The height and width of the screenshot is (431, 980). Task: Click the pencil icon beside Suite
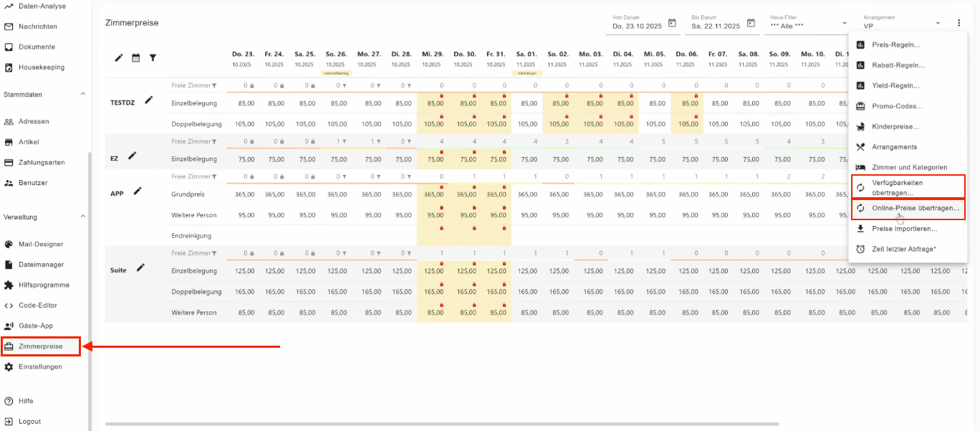141,268
